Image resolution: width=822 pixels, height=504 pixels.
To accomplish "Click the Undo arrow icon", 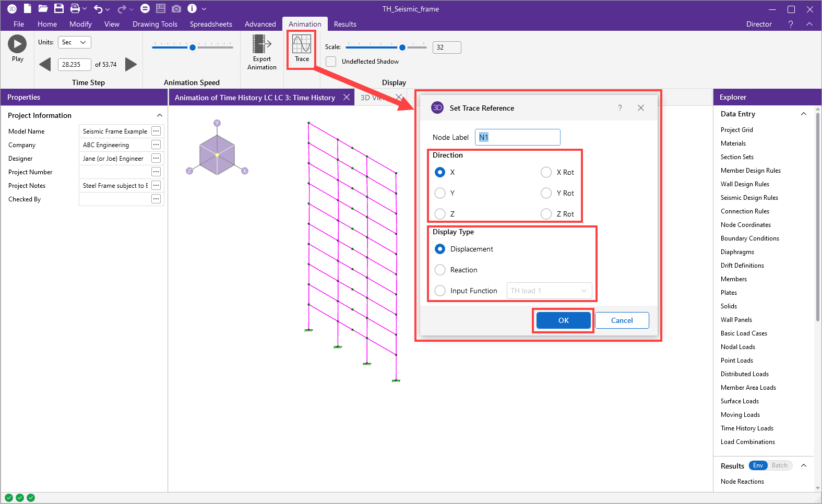I will point(98,9).
